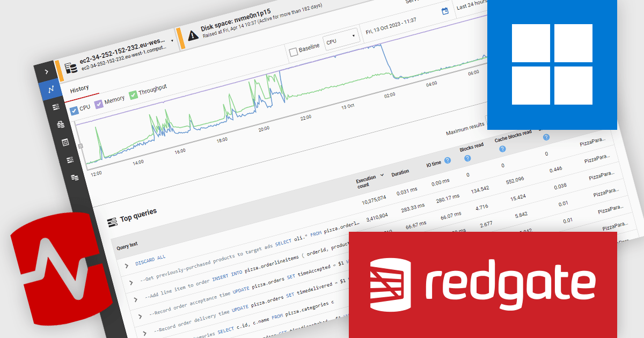Viewport: 644px width, 338px height.
Task: Click the Top queries section icon
Action: click(112, 222)
